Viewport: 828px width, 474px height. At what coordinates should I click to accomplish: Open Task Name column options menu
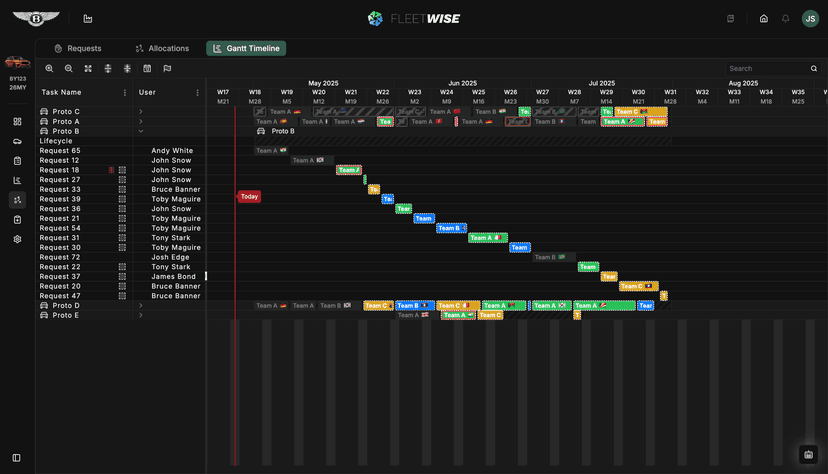[125, 92]
